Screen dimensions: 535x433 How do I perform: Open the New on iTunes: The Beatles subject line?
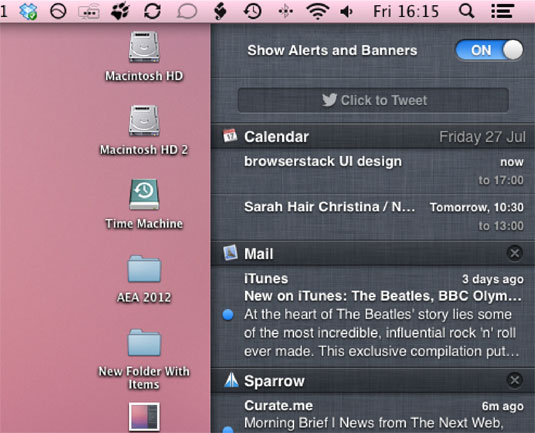383,296
